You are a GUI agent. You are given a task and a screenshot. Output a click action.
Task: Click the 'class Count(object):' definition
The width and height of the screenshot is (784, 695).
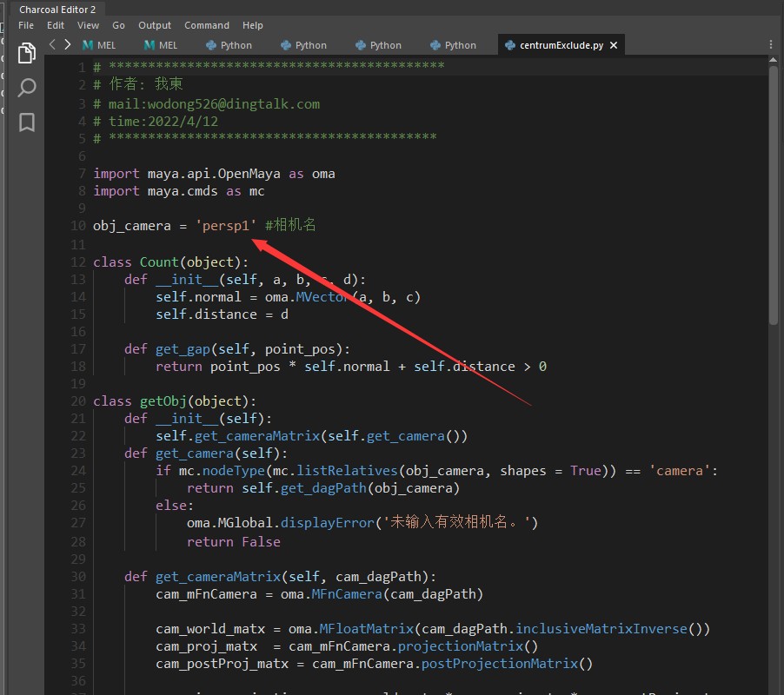click(170, 262)
